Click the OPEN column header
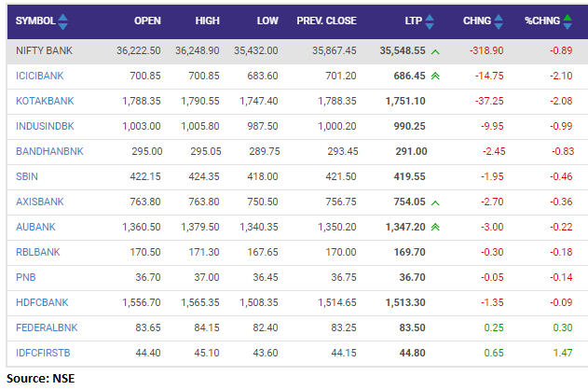The width and height of the screenshot is (588, 390). coord(147,20)
